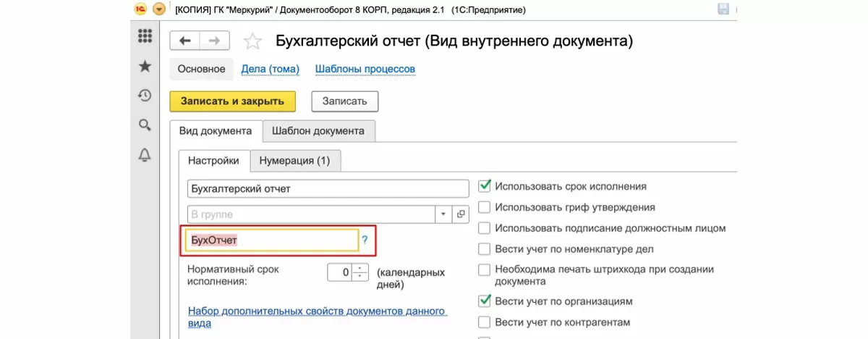The height and width of the screenshot is (339, 868).
Task: Go back with the left arrow
Action: click(x=184, y=41)
